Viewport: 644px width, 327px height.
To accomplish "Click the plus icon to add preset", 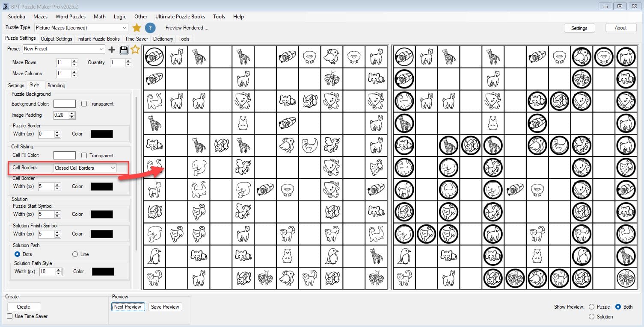I will coord(112,50).
